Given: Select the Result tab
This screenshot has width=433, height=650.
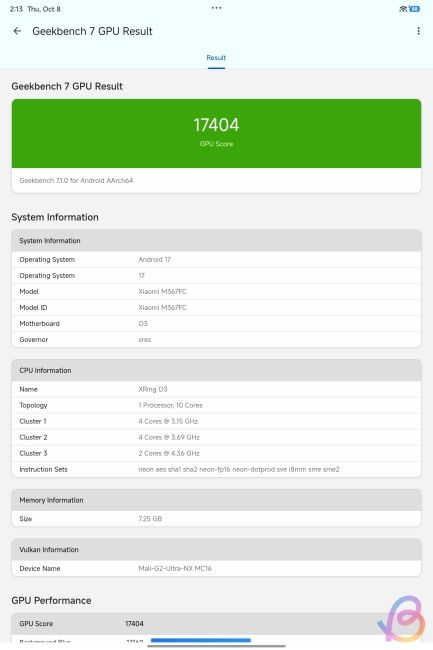Looking at the screenshot, I should tap(216, 58).
